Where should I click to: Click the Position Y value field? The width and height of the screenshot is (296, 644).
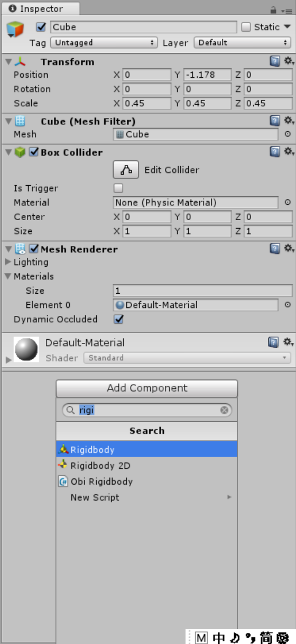(207, 75)
